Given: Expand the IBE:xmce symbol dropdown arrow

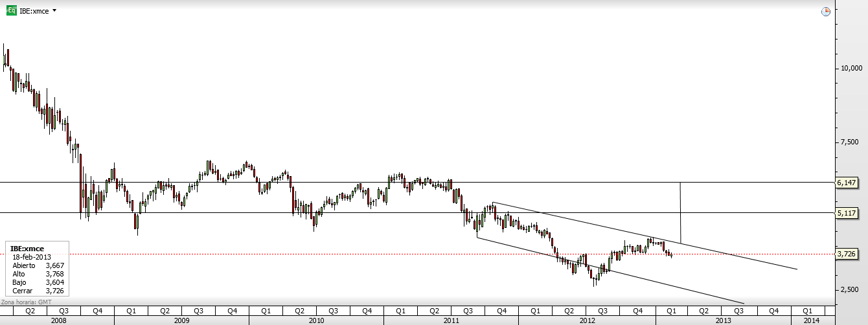Looking at the screenshot, I should [x=54, y=11].
